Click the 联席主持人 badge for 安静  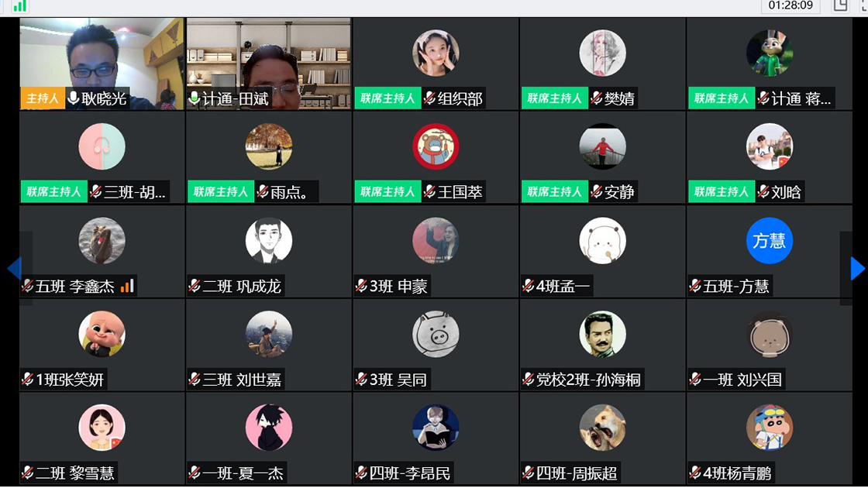click(554, 191)
